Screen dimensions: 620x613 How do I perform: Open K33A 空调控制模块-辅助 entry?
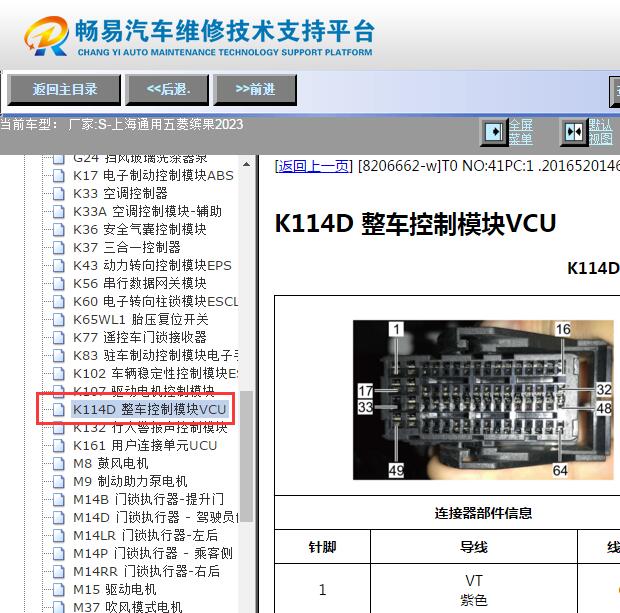click(x=147, y=212)
